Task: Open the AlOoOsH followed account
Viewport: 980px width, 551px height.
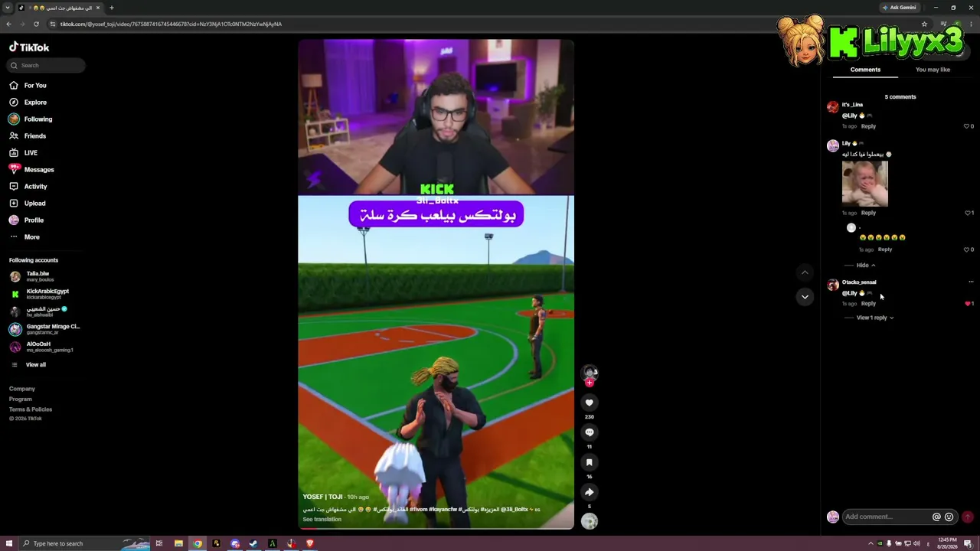Action: click(x=41, y=347)
